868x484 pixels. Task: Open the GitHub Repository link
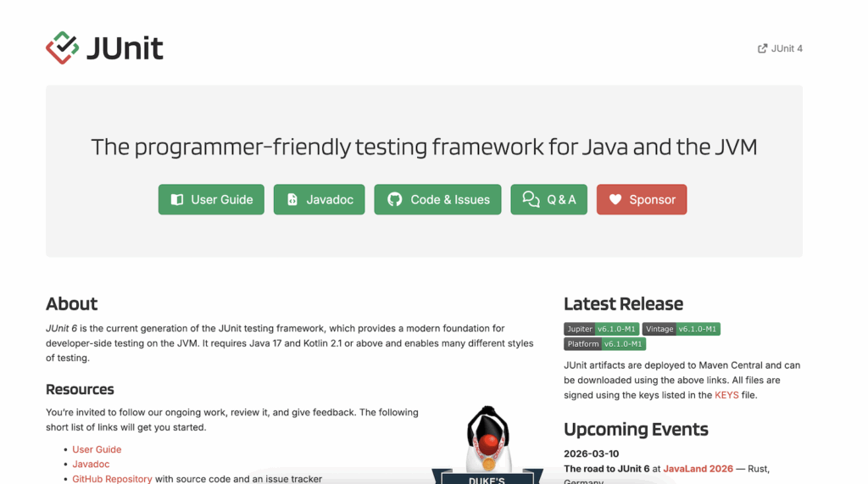click(112, 479)
